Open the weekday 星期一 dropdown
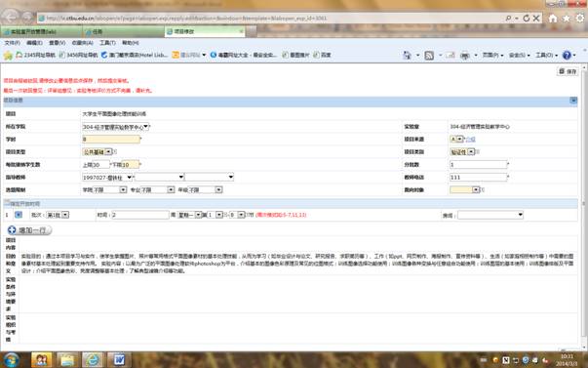The width and height of the screenshot is (588, 368). point(189,215)
